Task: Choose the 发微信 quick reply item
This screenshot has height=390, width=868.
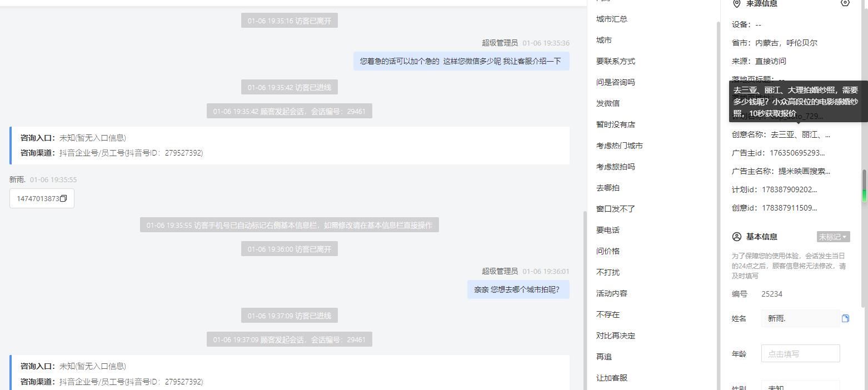Action: (608, 103)
